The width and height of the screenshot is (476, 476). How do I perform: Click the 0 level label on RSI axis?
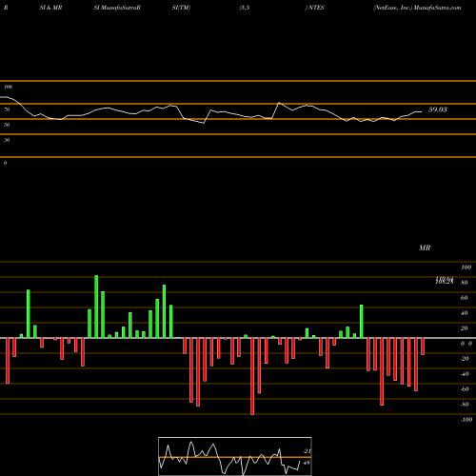point(5,163)
